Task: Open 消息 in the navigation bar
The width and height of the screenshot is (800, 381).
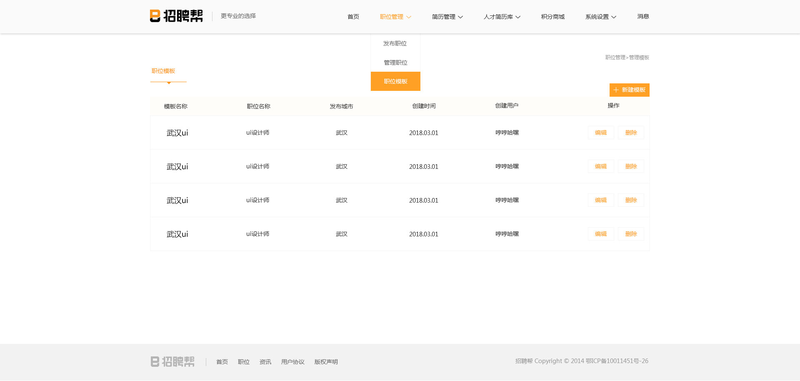Action: point(643,16)
